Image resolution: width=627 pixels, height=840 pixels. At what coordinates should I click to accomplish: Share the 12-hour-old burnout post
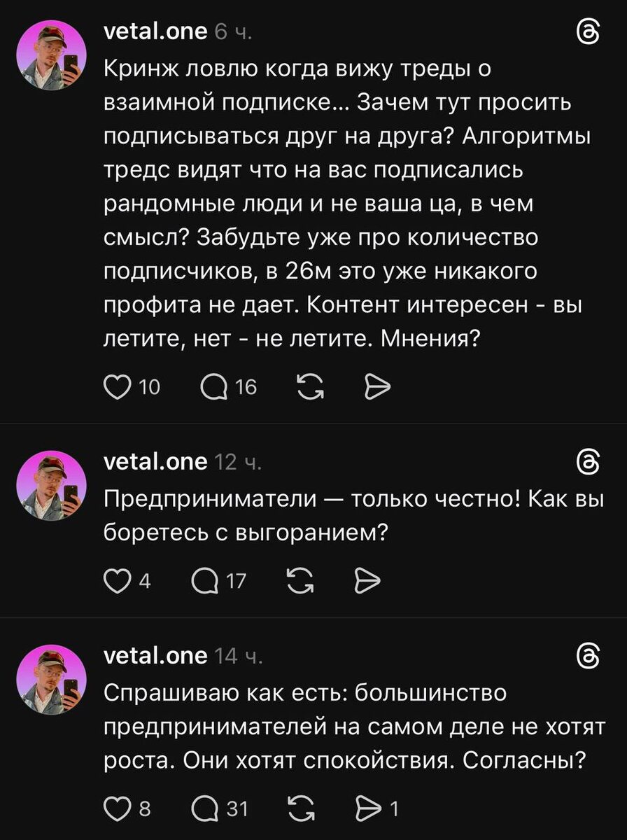click(x=367, y=580)
